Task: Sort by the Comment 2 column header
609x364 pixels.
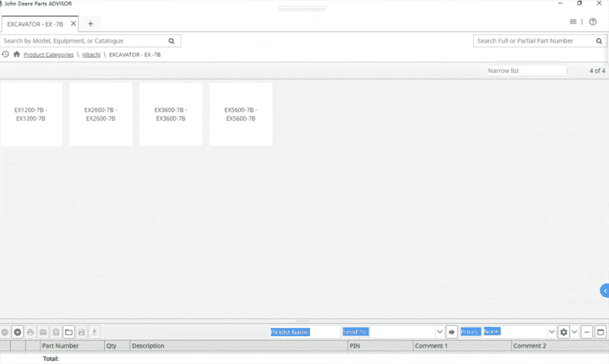Action: [x=560, y=346]
